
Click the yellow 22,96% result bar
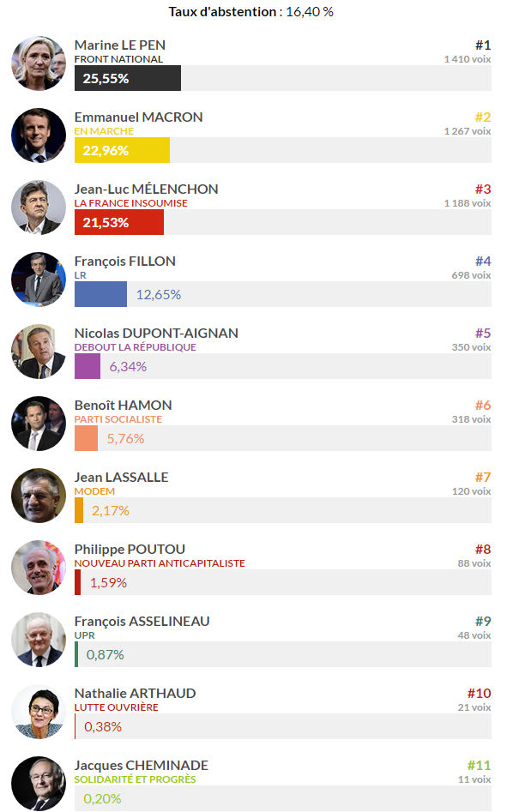(x=122, y=150)
